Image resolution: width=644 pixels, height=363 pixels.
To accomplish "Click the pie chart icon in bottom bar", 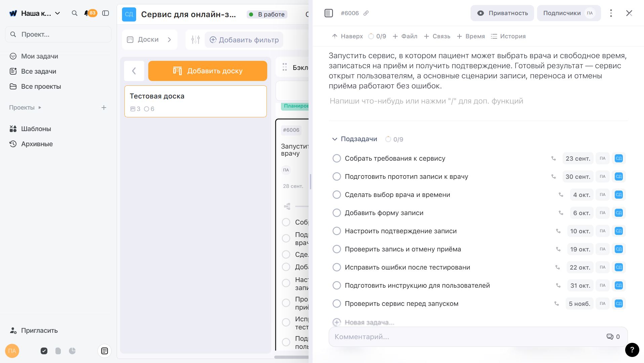I will pyautogui.click(x=72, y=351).
